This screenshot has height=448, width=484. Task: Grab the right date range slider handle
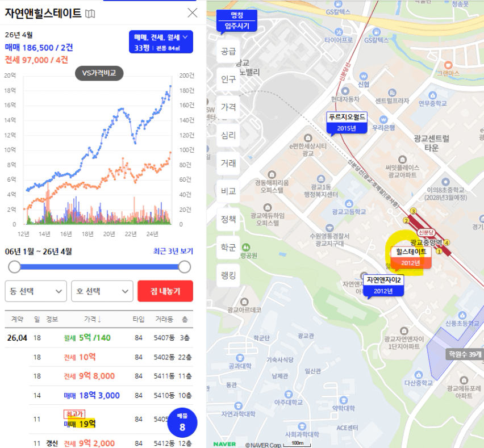[184, 267]
